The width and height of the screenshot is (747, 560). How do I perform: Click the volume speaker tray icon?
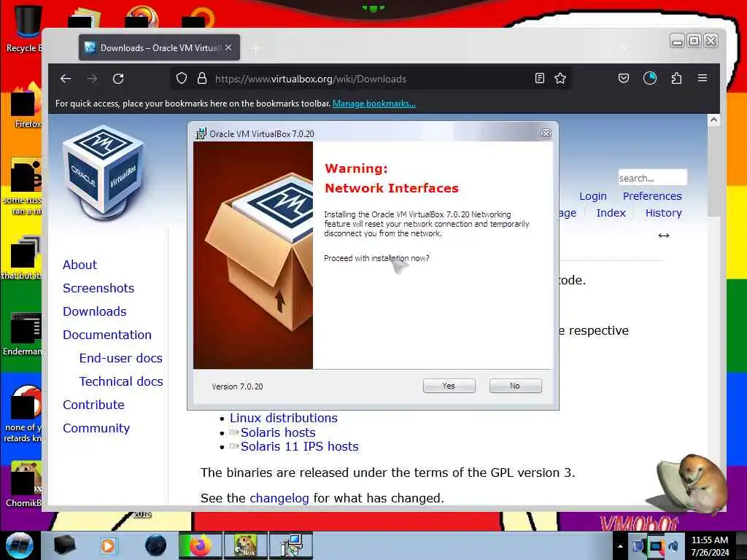coord(673,546)
